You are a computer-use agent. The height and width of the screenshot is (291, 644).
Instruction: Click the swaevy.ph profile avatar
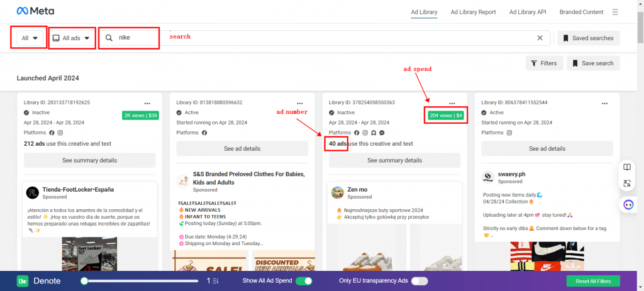point(487,177)
